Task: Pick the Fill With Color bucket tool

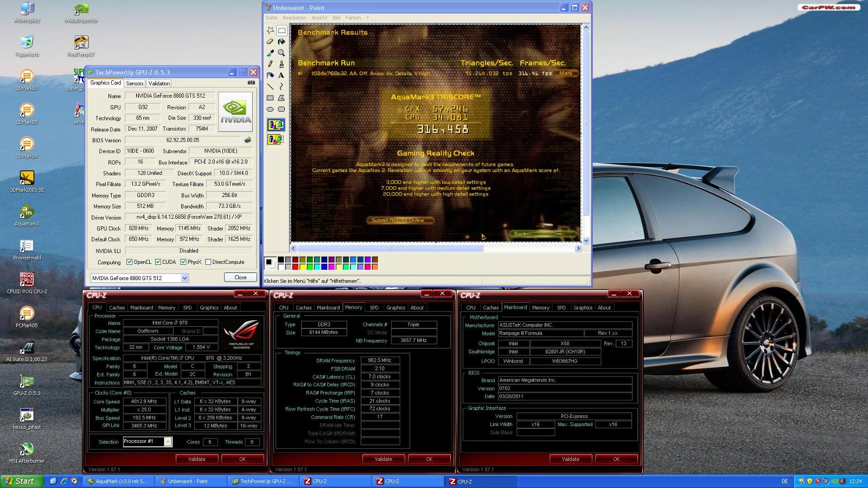Action: [x=282, y=42]
